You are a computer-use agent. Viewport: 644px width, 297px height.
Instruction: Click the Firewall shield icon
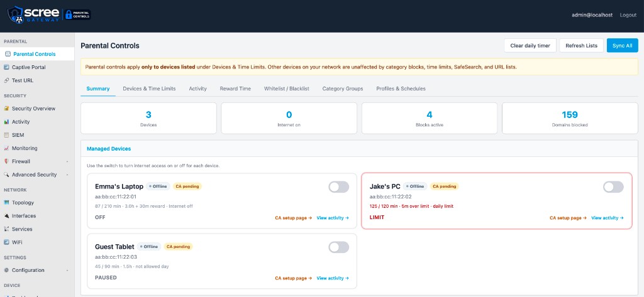[x=6, y=161]
